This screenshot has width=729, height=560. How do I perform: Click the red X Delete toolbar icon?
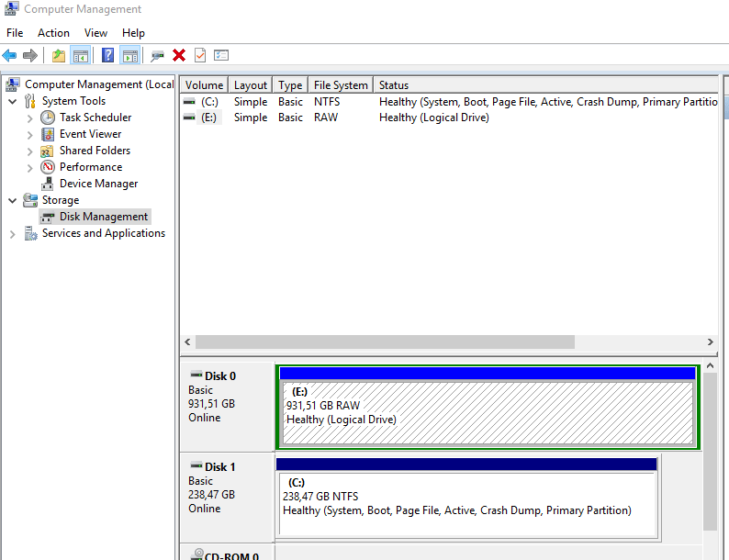click(x=179, y=55)
